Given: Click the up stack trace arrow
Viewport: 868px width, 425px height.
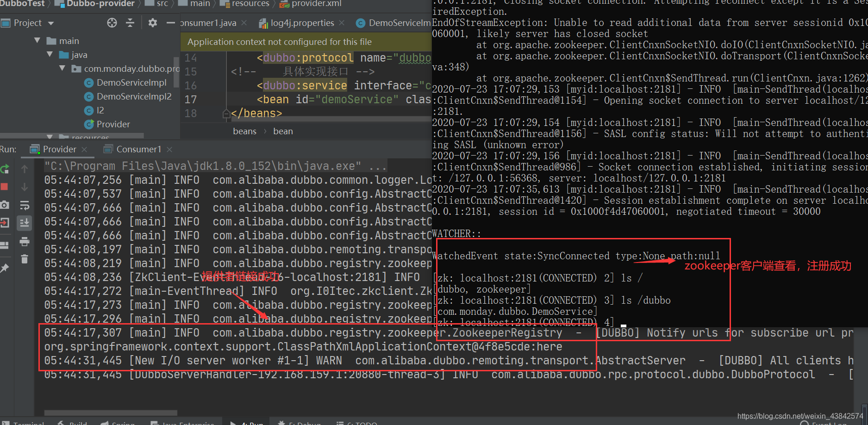Looking at the screenshot, I should [25, 169].
